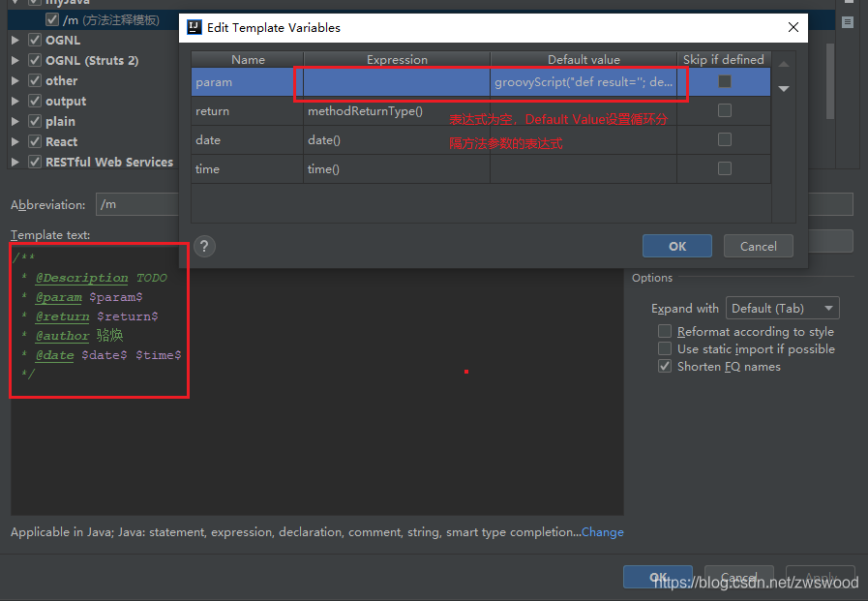This screenshot has height=601, width=868.
Task: Click the Expression column header
Action: click(x=397, y=59)
